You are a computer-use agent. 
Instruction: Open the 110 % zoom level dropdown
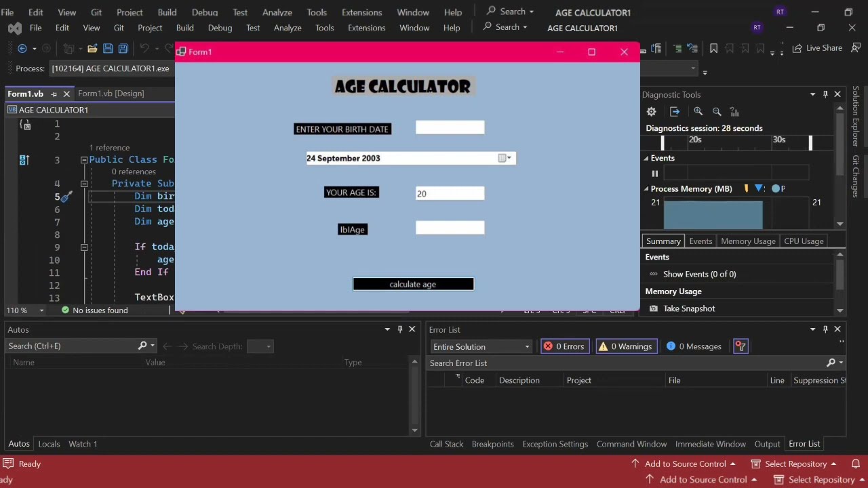tap(41, 310)
